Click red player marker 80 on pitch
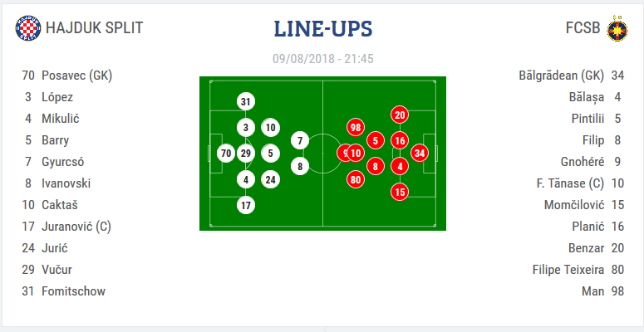Image resolution: width=644 pixels, height=332 pixels. coord(356,178)
